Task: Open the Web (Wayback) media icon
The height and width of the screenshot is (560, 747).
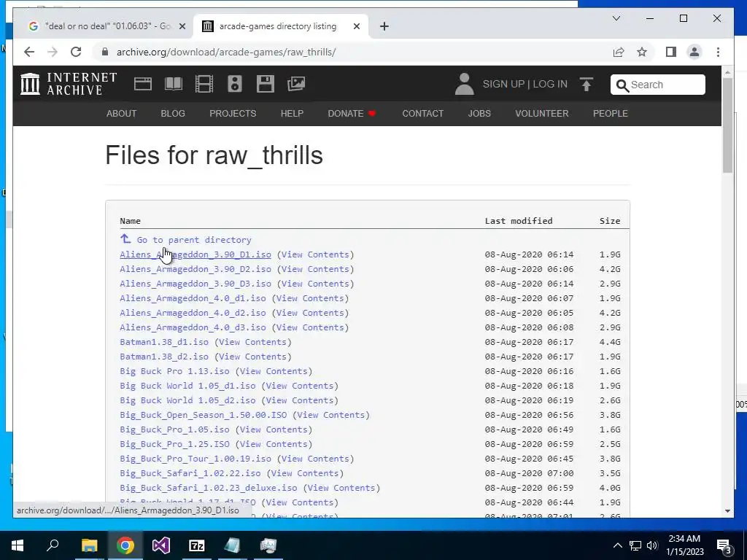Action: 142,84
